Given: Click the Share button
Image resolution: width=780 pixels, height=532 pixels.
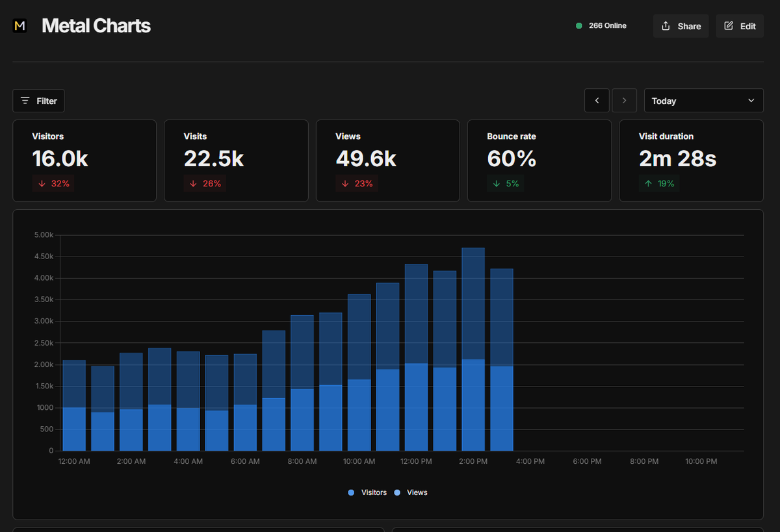Looking at the screenshot, I should coord(681,26).
